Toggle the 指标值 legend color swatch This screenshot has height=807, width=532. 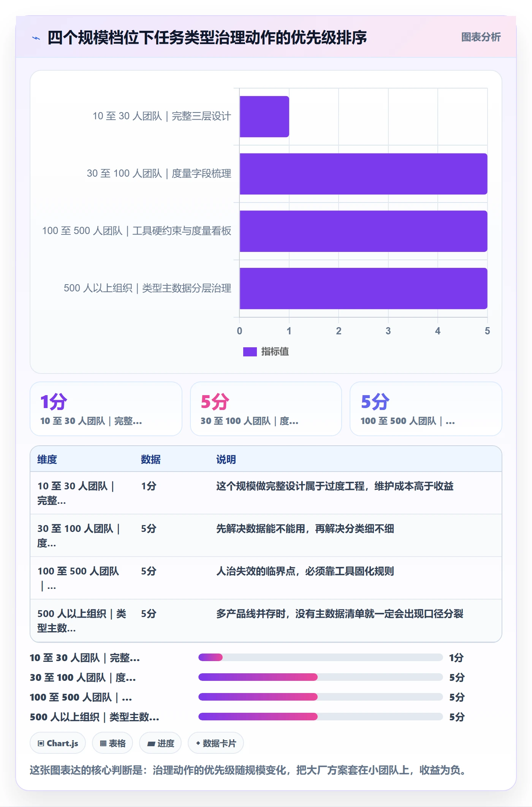(x=250, y=352)
